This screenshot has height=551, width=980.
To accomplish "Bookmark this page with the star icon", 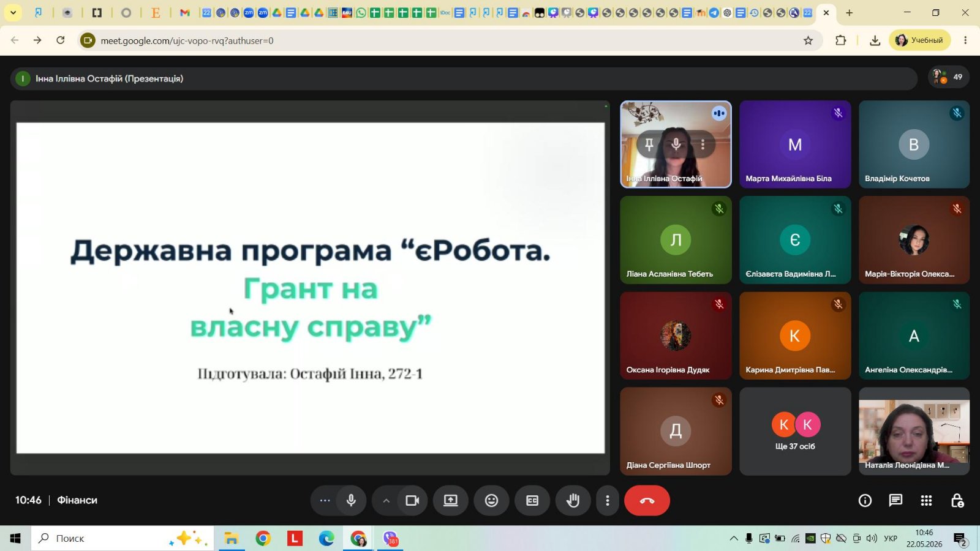I will [x=808, y=40].
